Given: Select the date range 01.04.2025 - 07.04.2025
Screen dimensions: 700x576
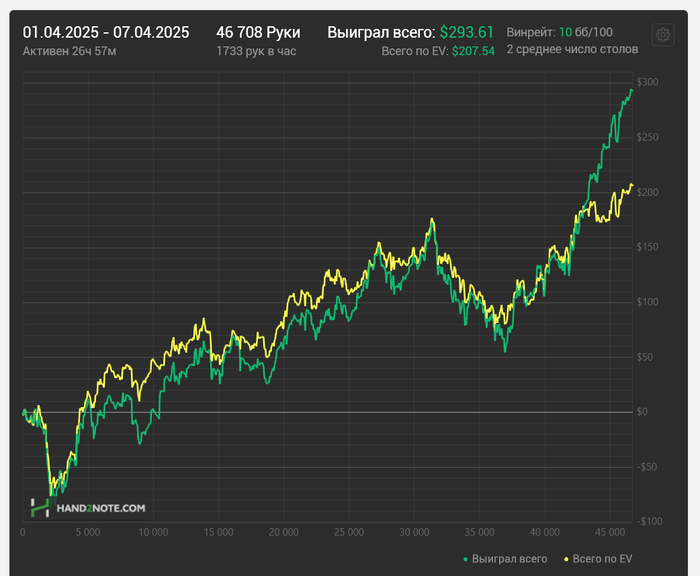Looking at the screenshot, I should click(106, 33).
